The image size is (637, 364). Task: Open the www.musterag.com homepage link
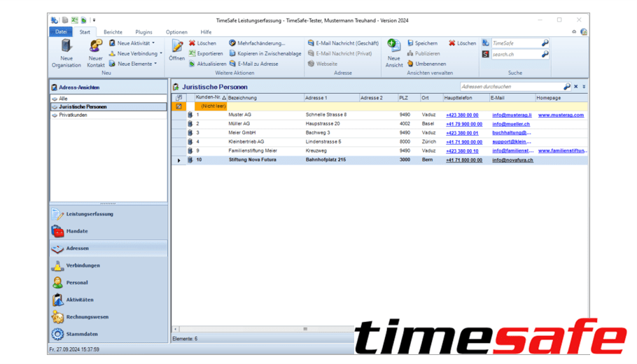coord(560,115)
